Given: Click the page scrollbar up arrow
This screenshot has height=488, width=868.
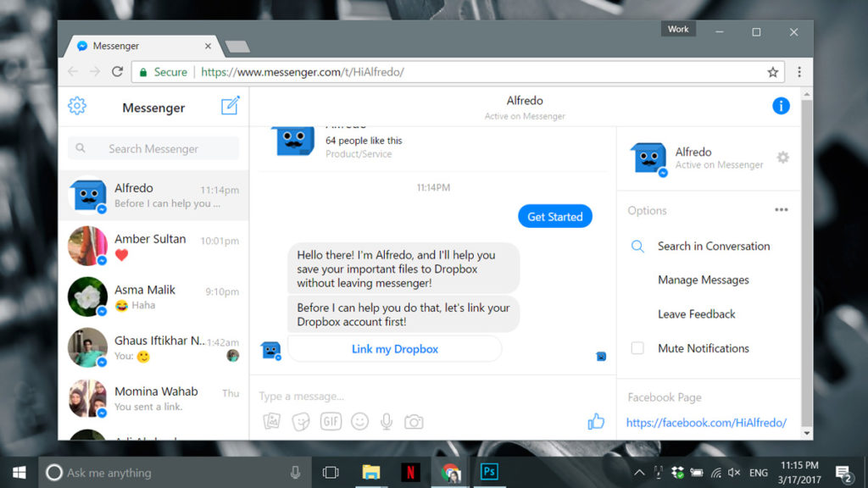Looking at the screenshot, I should (x=807, y=95).
